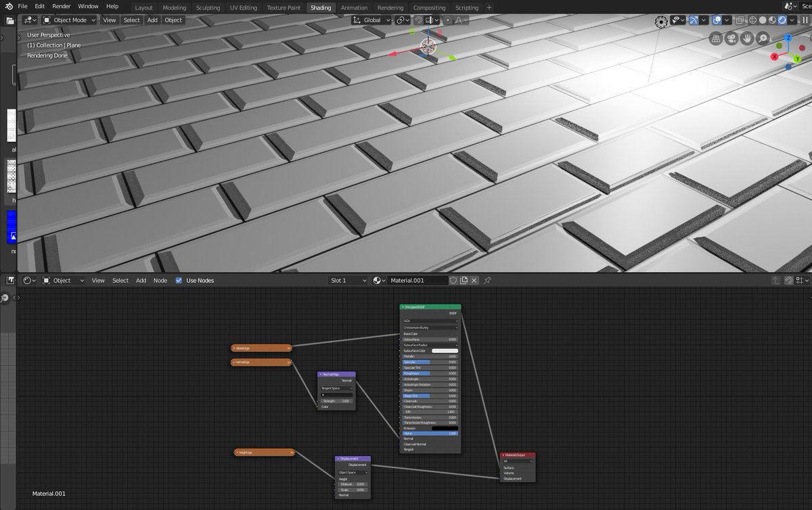This screenshot has width=812, height=510.
Task: Switch to the Sculpting workspace tab
Action: coord(208,7)
